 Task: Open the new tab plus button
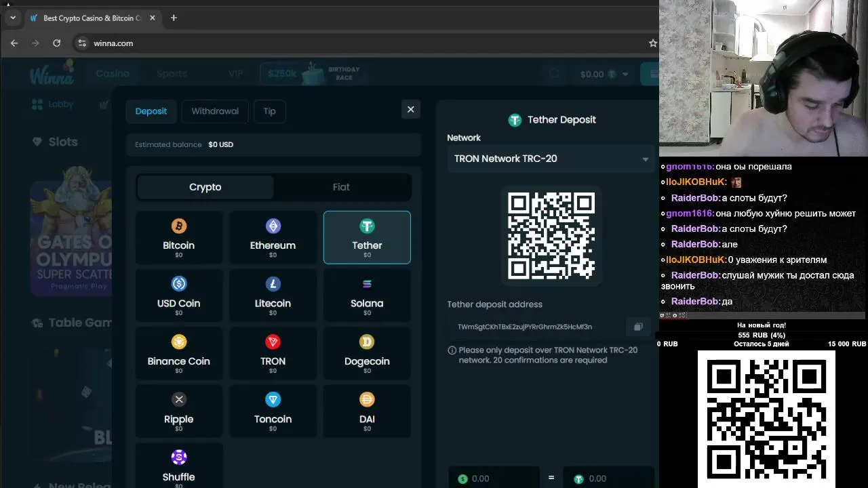click(x=174, y=18)
